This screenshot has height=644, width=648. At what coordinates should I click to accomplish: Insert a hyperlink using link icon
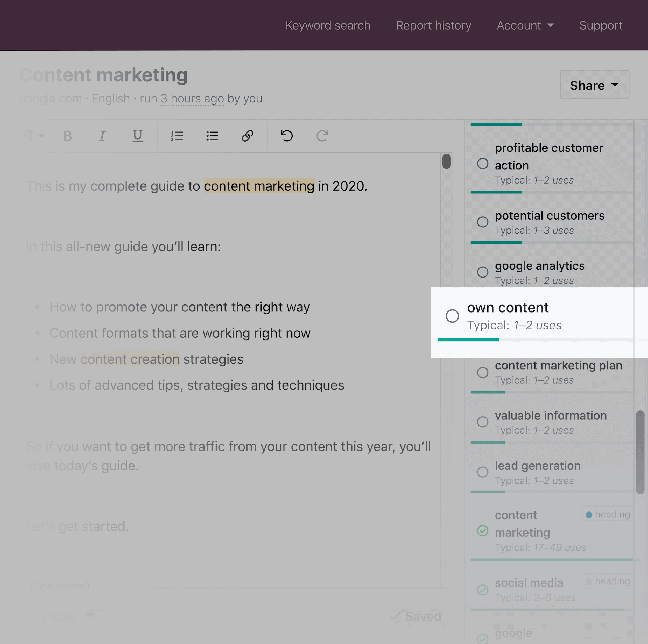tap(248, 136)
